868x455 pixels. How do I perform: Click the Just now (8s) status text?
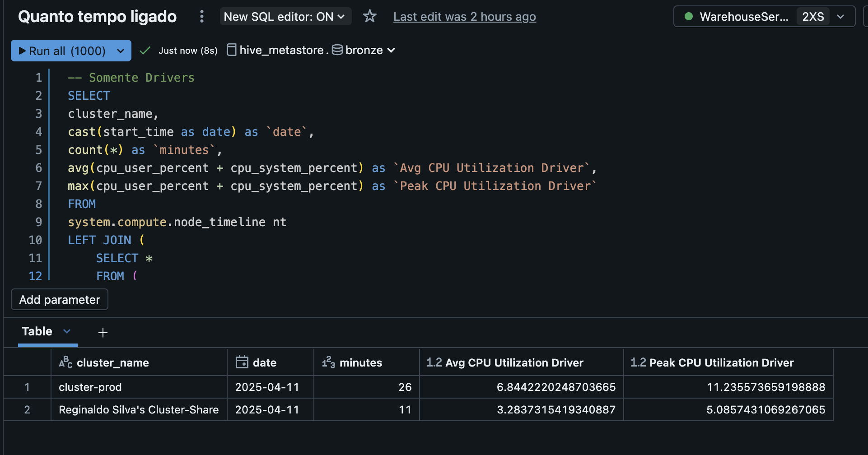[188, 51]
